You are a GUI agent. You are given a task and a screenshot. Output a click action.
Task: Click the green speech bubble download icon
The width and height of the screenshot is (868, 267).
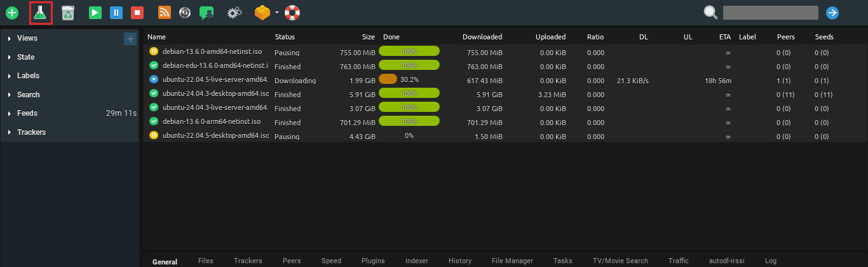click(x=207, y=13)
